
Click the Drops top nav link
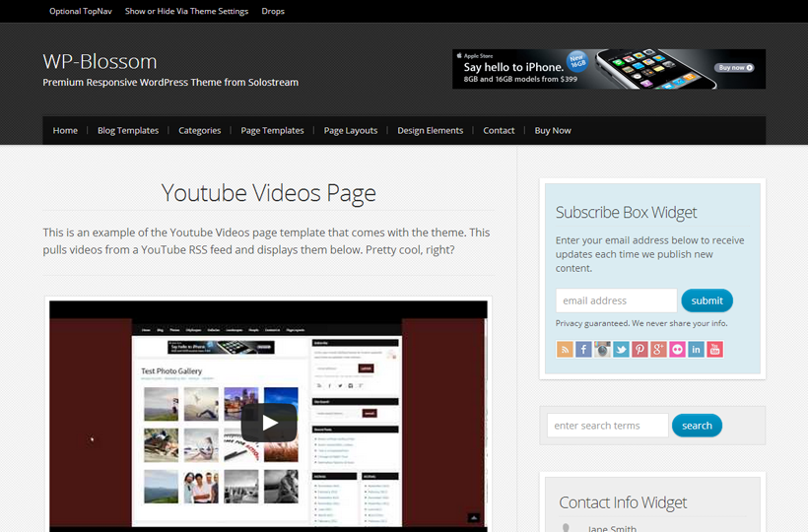(x=273, y=11)
